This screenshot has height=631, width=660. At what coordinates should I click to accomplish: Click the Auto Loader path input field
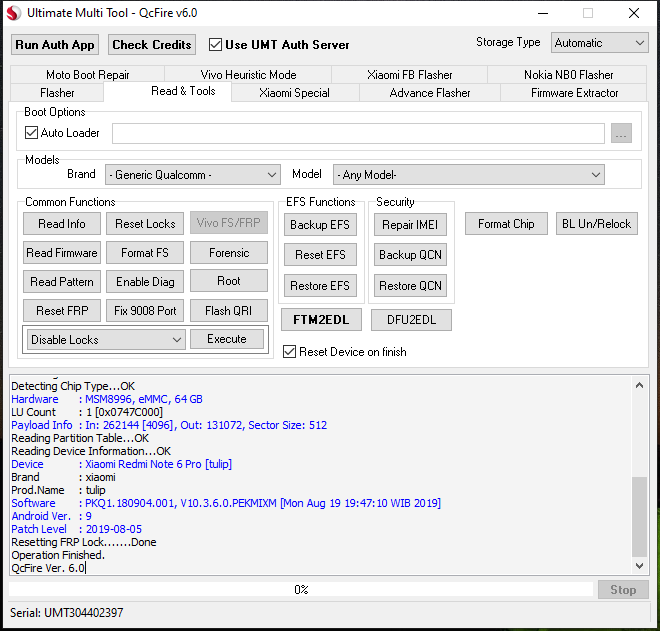point(358,133)
